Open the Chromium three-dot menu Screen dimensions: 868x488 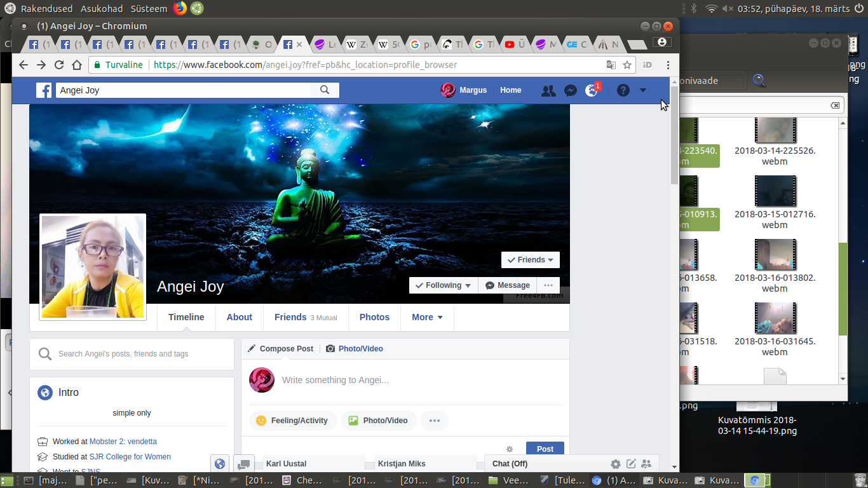(668, 65)
